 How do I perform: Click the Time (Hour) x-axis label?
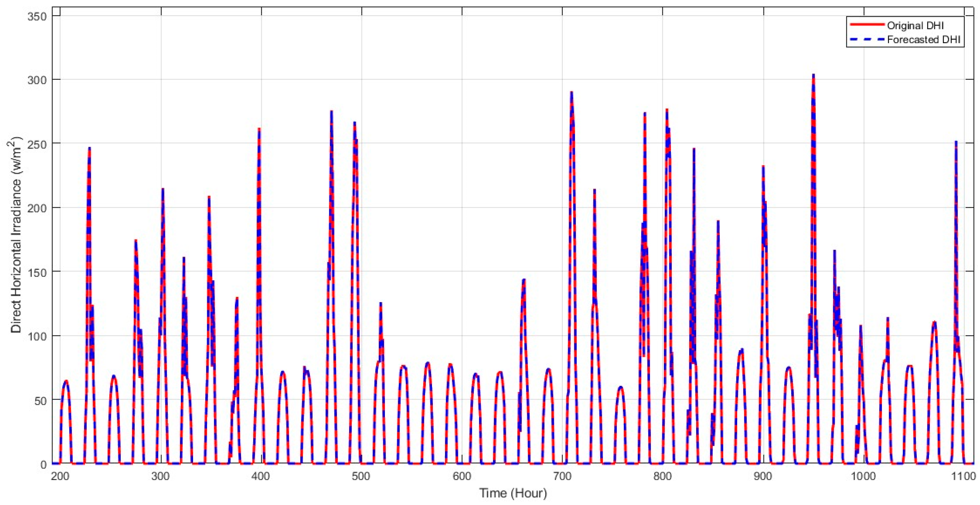(513, 493)
